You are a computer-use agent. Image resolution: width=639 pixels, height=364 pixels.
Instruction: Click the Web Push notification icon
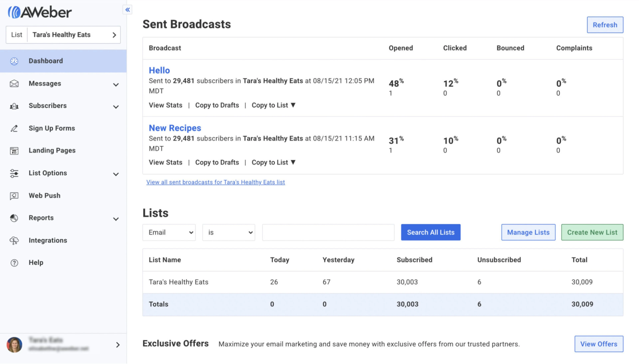pyautogui.click(x=14, y=196)
